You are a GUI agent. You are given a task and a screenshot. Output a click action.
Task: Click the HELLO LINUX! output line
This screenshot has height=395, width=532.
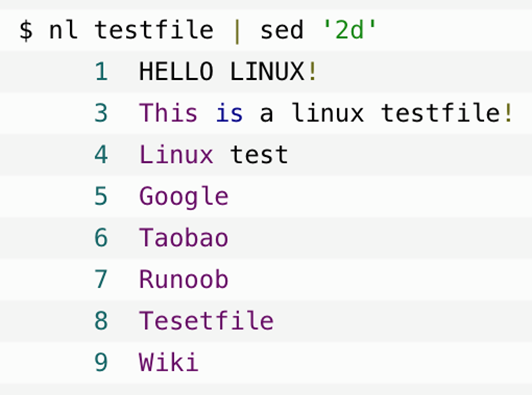pos(228,72)
